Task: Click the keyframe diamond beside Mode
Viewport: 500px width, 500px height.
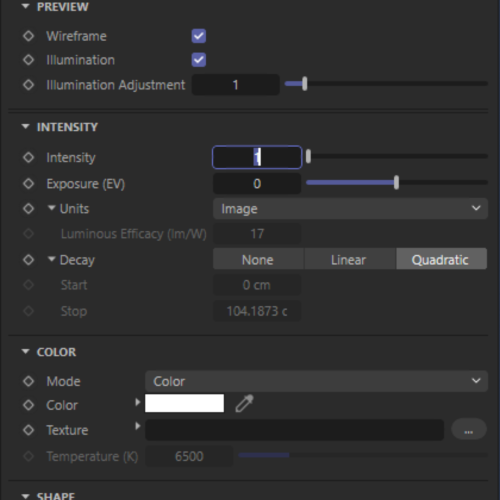Action: [x=28, y=381]
